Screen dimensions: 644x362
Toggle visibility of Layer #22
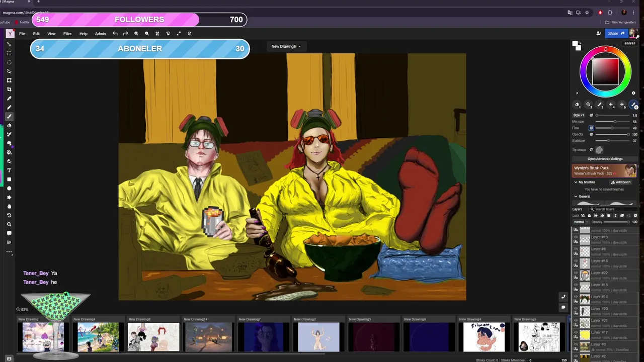pos(576,273)
